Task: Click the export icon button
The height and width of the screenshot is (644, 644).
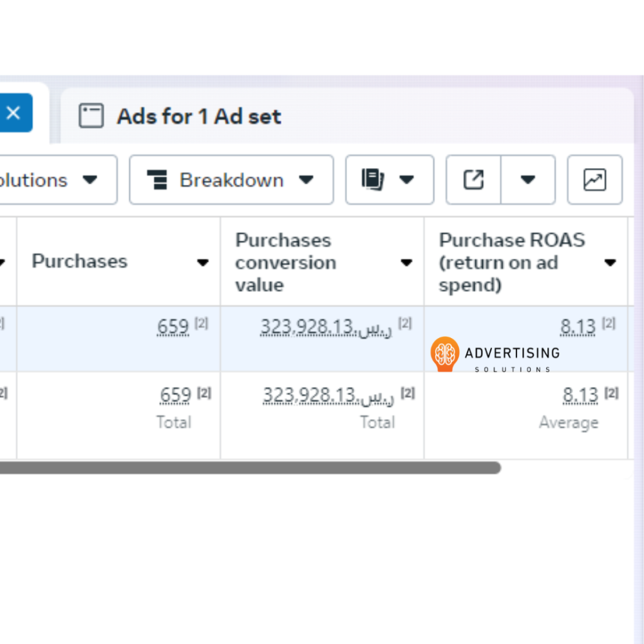Action: 473,180
